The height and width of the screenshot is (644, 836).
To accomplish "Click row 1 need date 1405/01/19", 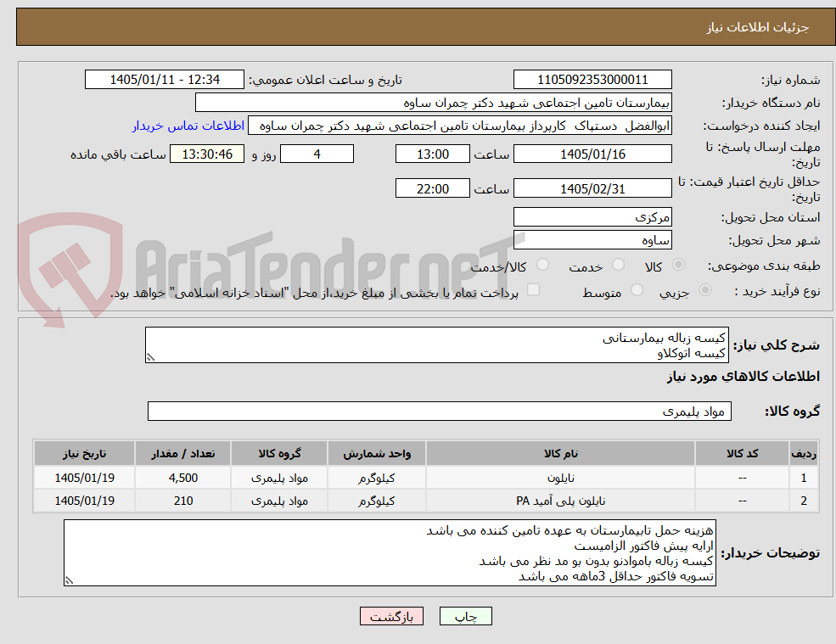I will tap(84, 478).
